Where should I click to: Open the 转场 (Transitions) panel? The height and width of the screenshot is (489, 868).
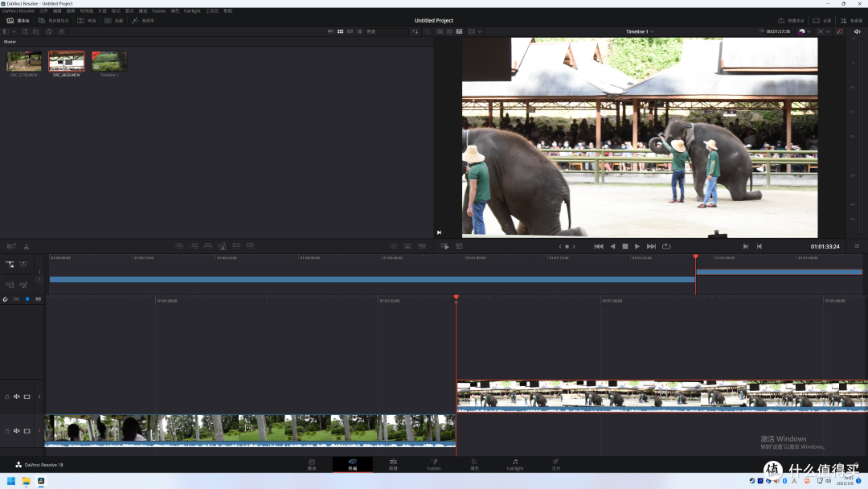pyautogui.click(x=86, y=20)
